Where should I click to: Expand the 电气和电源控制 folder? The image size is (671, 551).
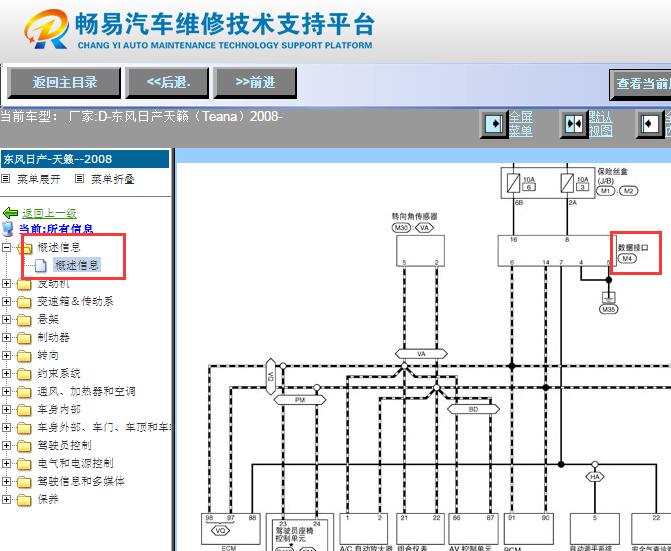coord(6,463)
